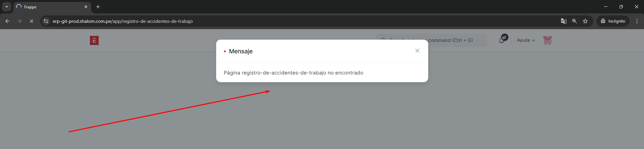
Task: Open a new browser tab
Action: pos(98,7)
